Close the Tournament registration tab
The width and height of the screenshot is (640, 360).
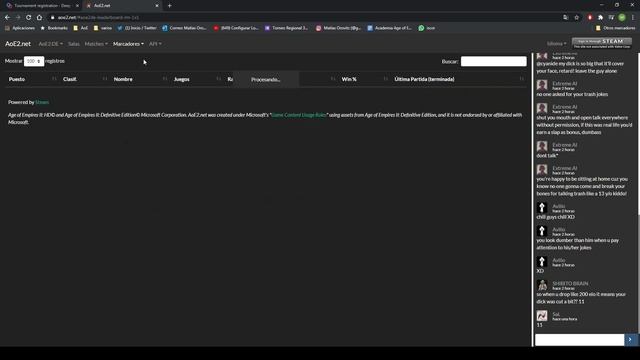pos(77,6)
